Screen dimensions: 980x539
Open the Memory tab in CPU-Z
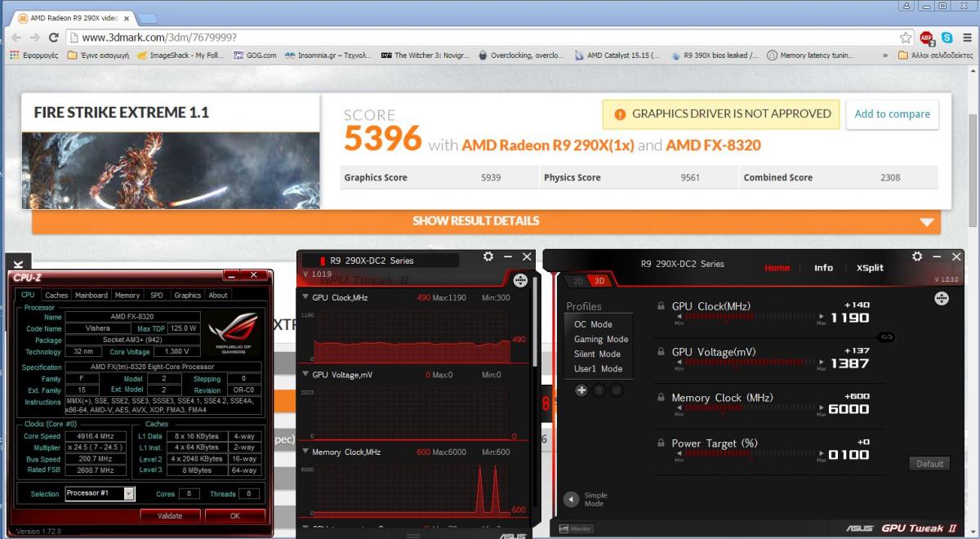click(127, 295)
